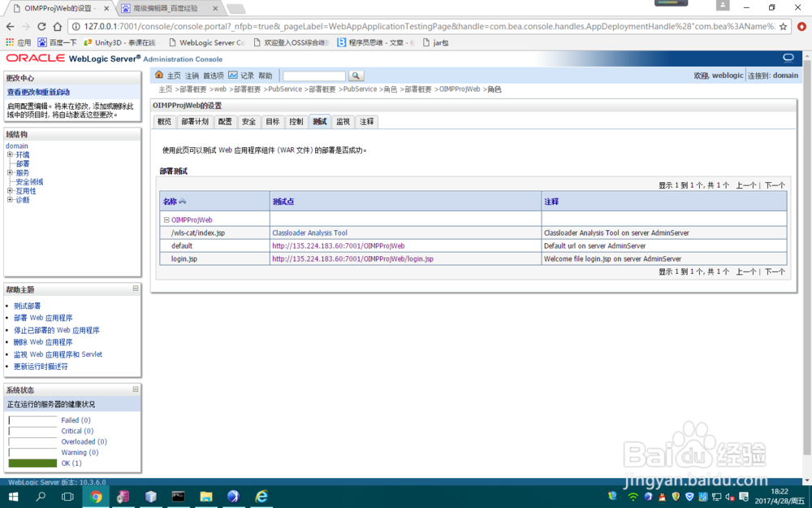Screen dimensions: 812x508
Task: Click the green OK health bar
Action: click(32, 463)
